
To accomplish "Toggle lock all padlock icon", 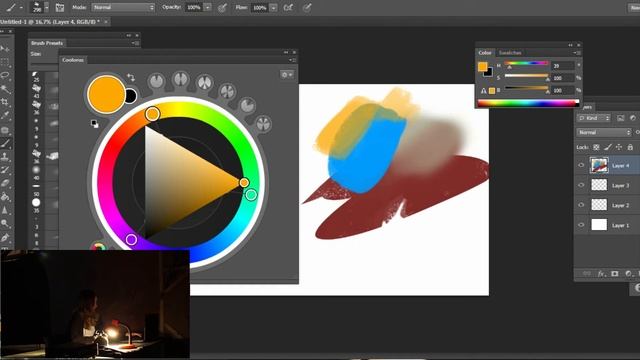I will (631, 147).
